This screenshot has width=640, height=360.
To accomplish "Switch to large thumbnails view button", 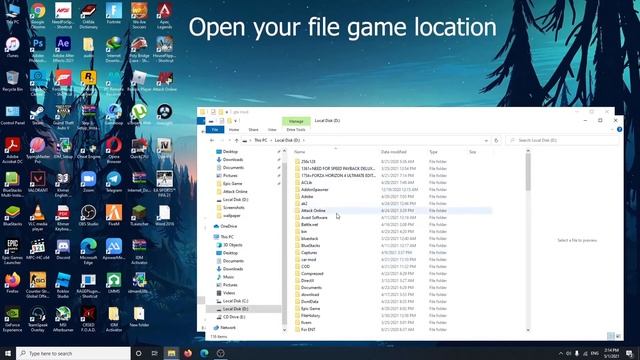I will [618, 336].
